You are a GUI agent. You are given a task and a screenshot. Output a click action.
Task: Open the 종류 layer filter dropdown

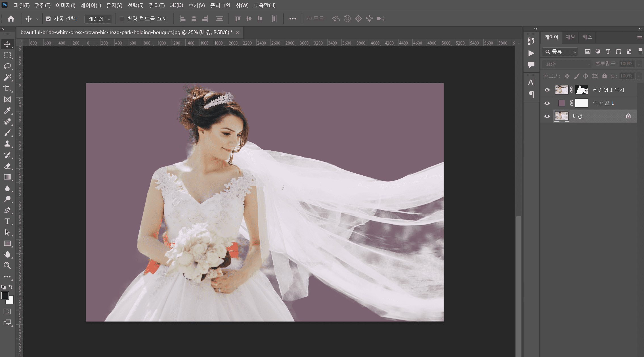(x=560, y=52)
